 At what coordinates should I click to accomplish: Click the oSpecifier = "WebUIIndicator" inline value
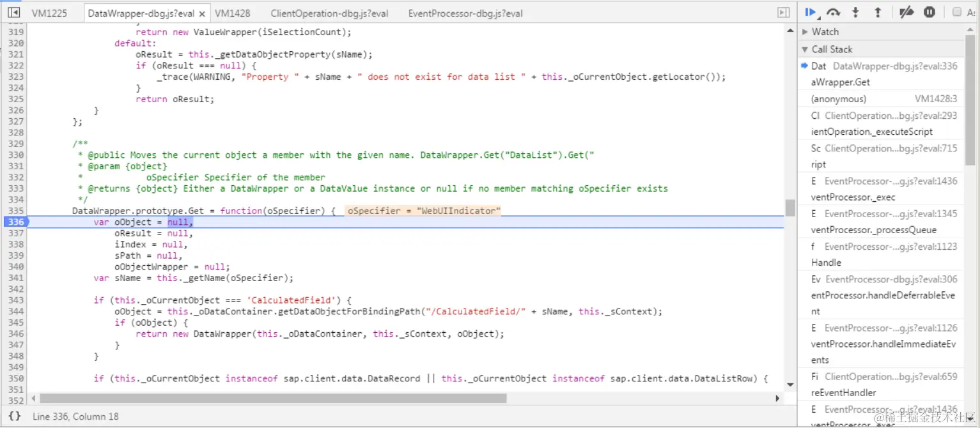coord(424,211)
